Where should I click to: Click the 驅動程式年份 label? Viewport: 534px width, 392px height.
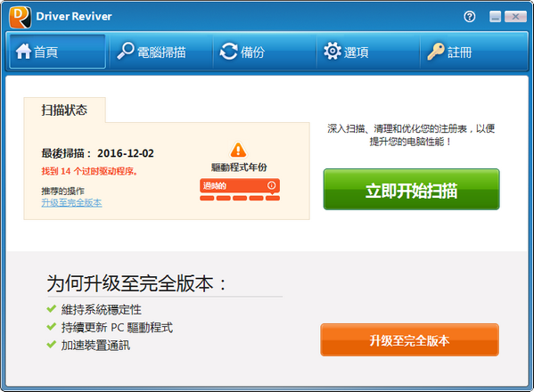(239, 167)
